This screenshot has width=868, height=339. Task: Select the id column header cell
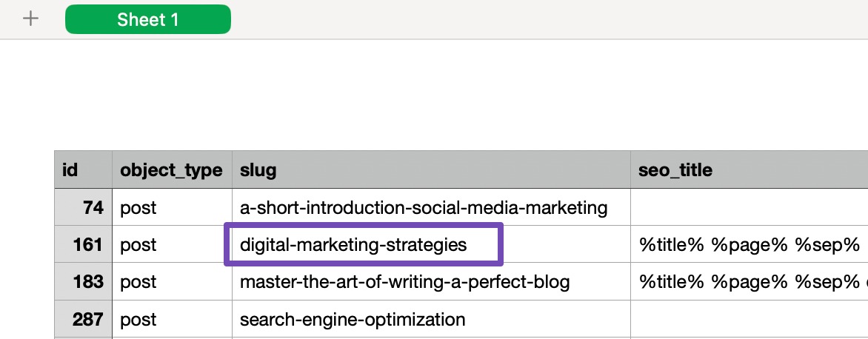click(x=83, y=170)
